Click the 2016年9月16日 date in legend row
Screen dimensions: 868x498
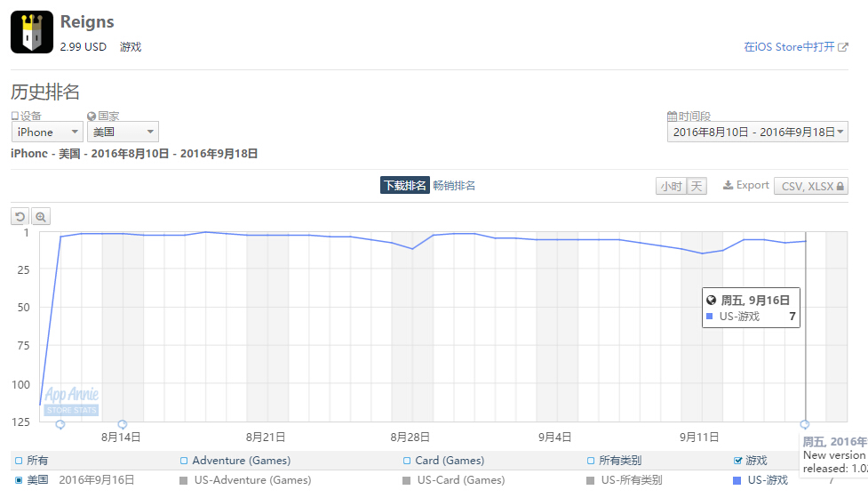coord(97,480)
